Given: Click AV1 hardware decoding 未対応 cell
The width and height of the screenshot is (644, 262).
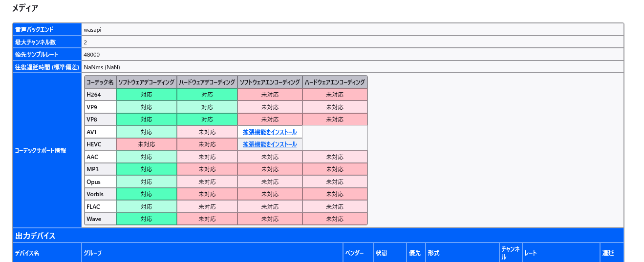Looking at the screenshot, I should (207, 132).
